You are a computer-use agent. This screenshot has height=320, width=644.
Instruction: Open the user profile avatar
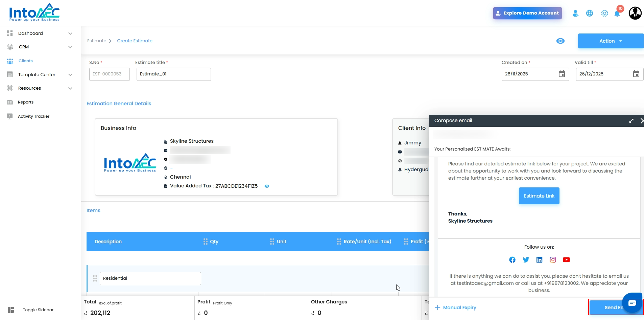click(635, 13)
